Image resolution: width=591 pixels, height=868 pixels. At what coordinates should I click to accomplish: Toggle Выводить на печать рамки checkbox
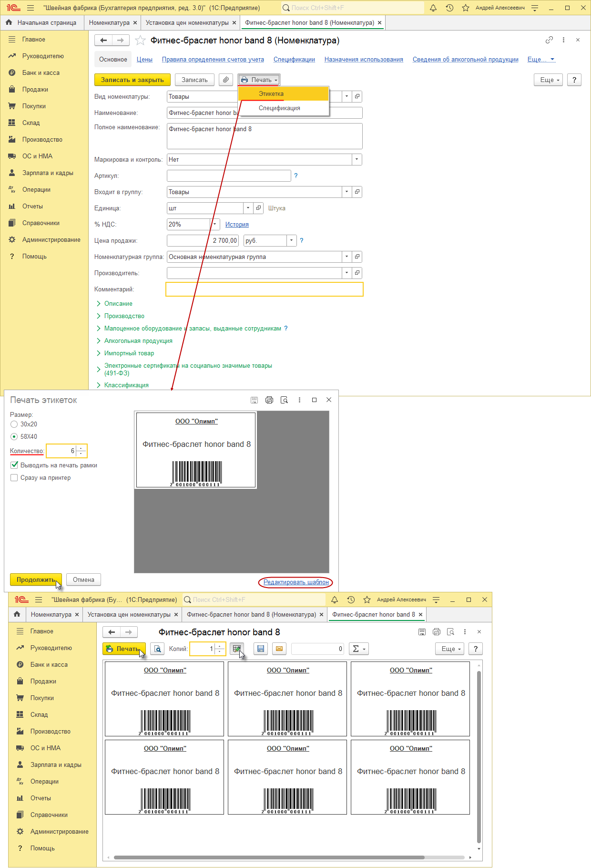coord(14,465)
